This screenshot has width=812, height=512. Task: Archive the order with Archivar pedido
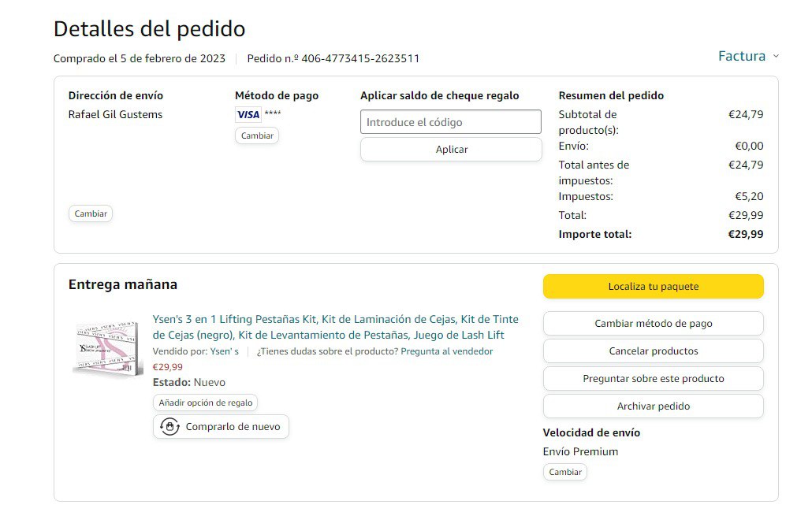click(653, 406)
